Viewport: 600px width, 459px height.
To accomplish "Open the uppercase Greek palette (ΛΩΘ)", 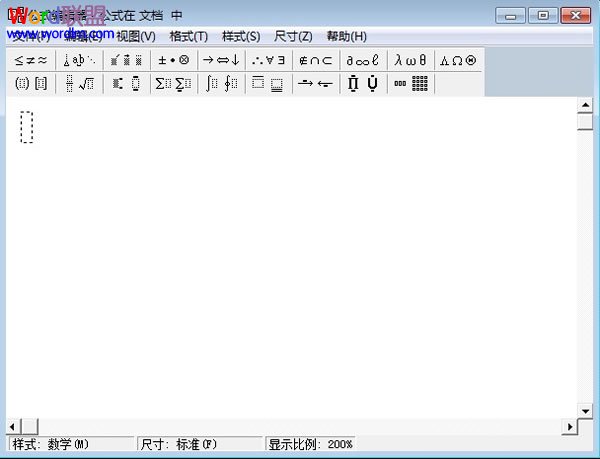I will coord(458,60).
